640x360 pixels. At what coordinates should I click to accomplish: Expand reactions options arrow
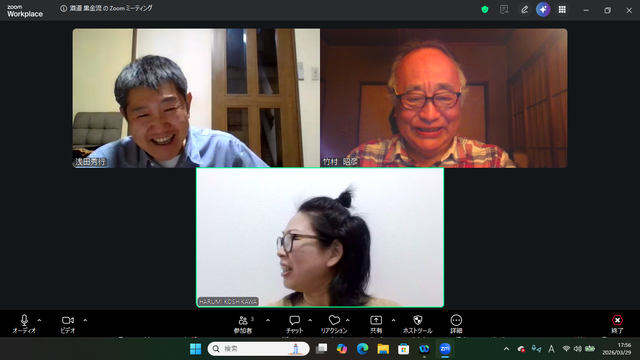pos(348,320)
